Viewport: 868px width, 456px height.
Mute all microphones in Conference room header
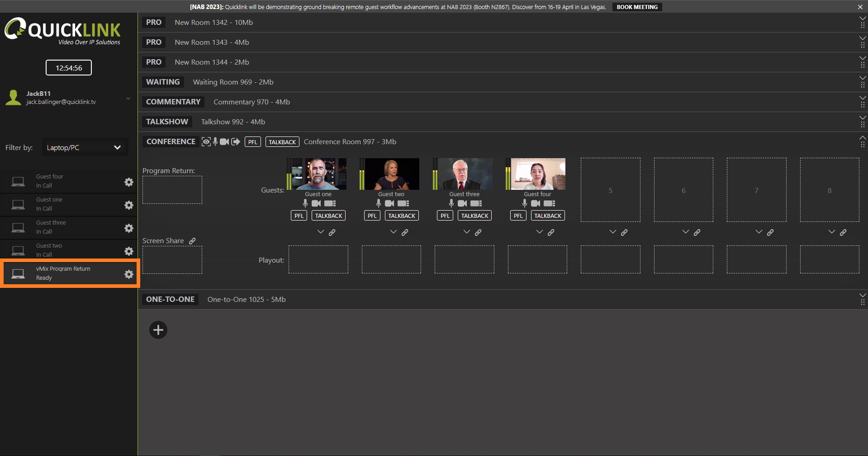215,142
